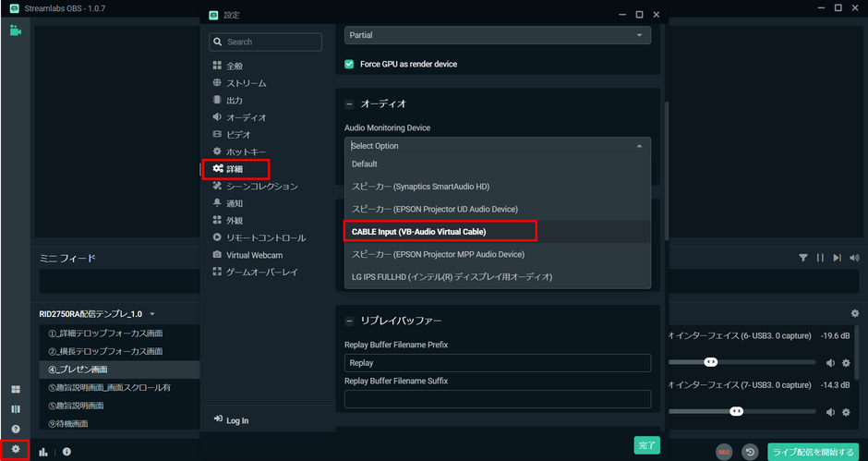Choose Default monitoring device option
868x461 pixels.
click(x=498, y=164)
